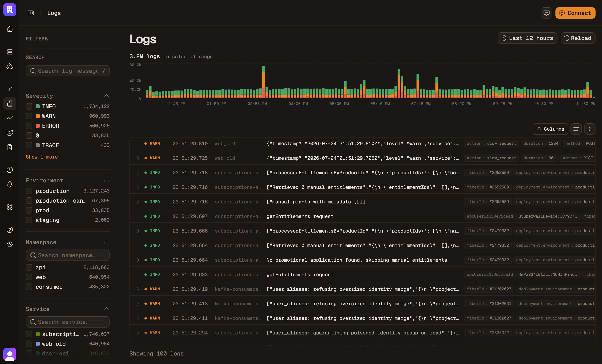Open the Logs document icon in sidebar
This screenshot has height=364, width=602.
click(x=10, y=104)
